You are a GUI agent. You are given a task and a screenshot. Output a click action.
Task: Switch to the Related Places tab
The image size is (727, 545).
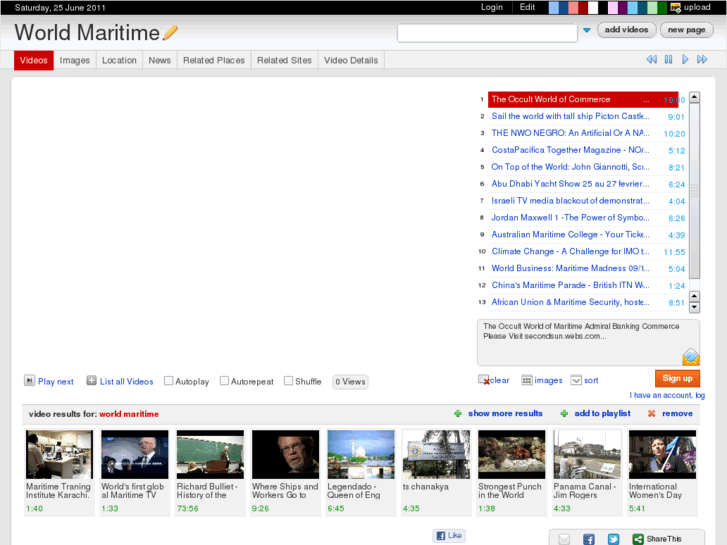[x=213, y=60]
